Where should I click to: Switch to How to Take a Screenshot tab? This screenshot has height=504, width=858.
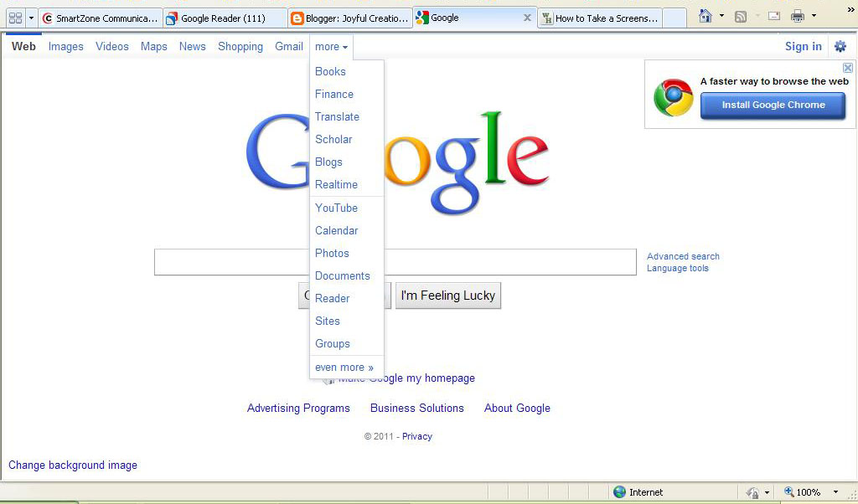(600, 18)
